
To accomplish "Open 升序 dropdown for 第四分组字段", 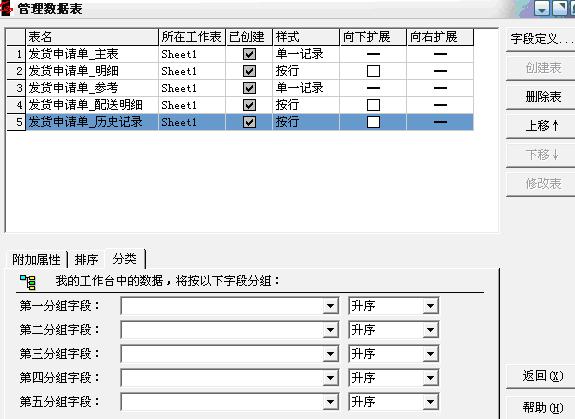I will click(431, 378).
